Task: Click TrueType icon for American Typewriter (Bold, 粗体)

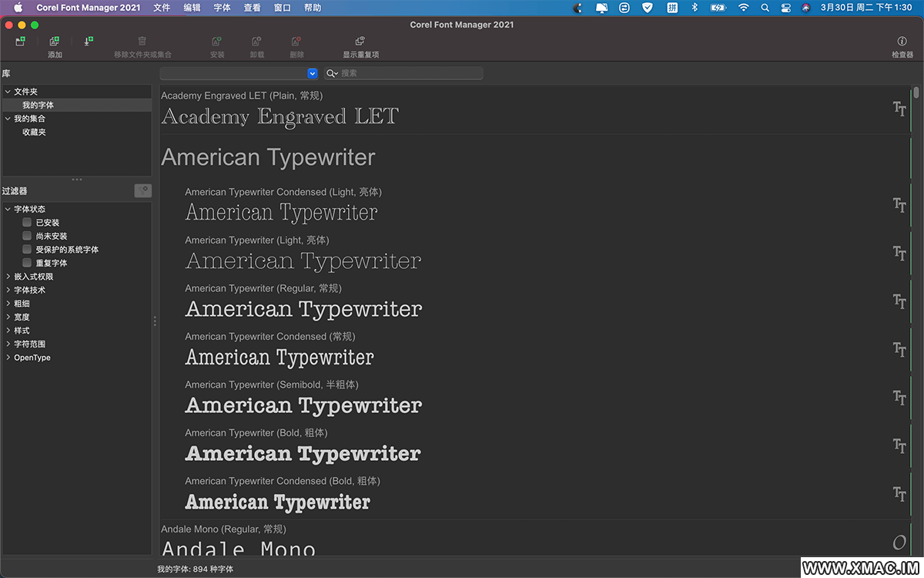Action: tap(899, 445)
